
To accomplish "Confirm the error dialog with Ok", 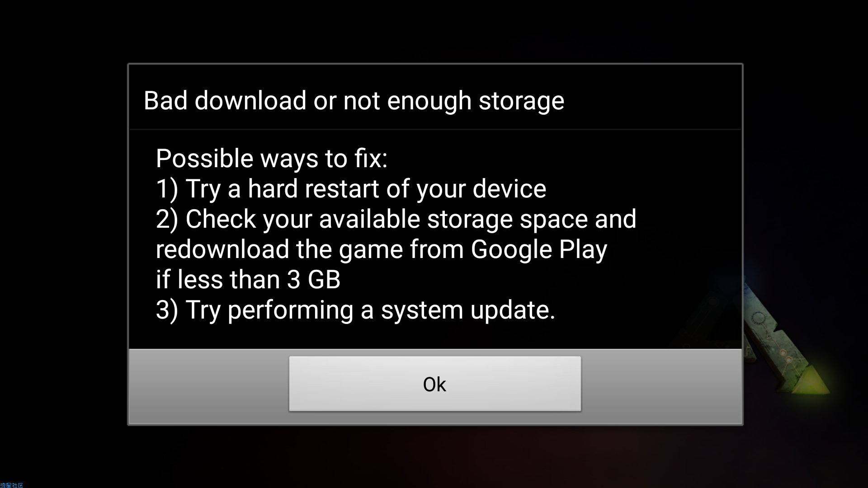I will click(435, 384).
